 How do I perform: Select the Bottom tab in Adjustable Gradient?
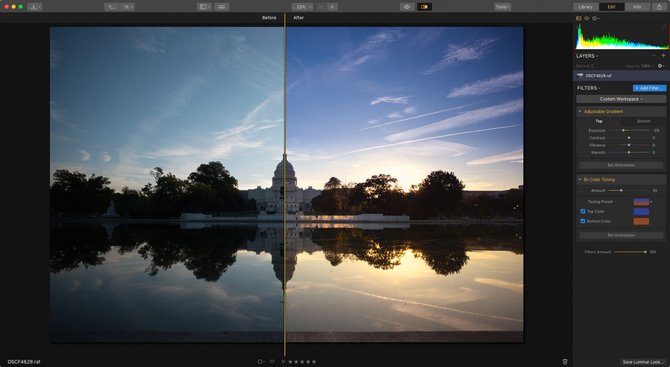click(x=644, y=121)
